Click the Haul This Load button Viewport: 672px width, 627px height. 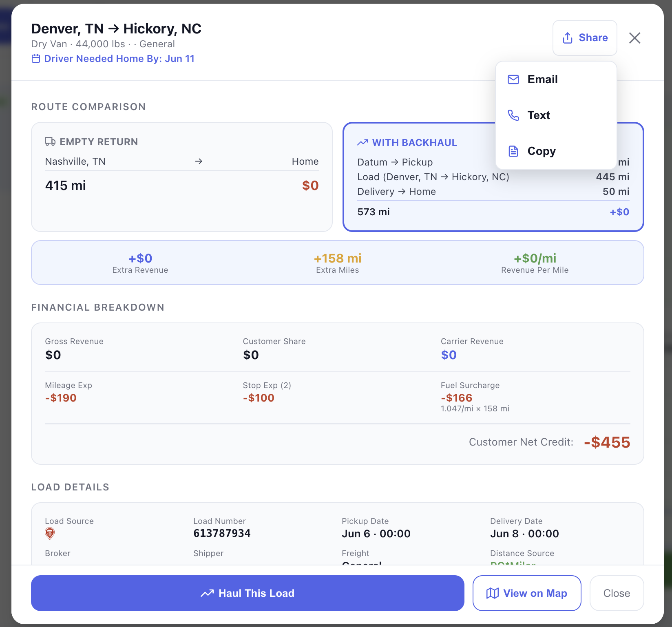click(x=248, y=593)
